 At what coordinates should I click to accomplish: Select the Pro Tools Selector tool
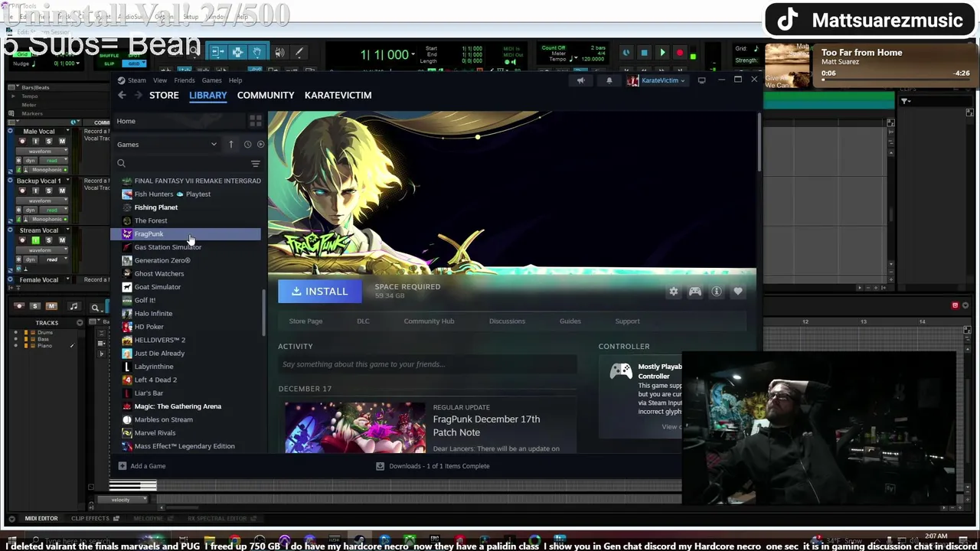237,53
